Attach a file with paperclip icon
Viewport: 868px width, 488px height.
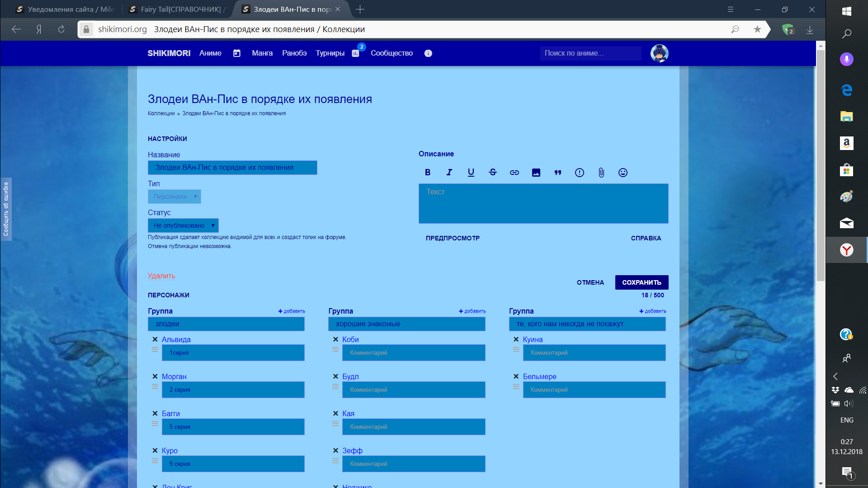(601, 173)
